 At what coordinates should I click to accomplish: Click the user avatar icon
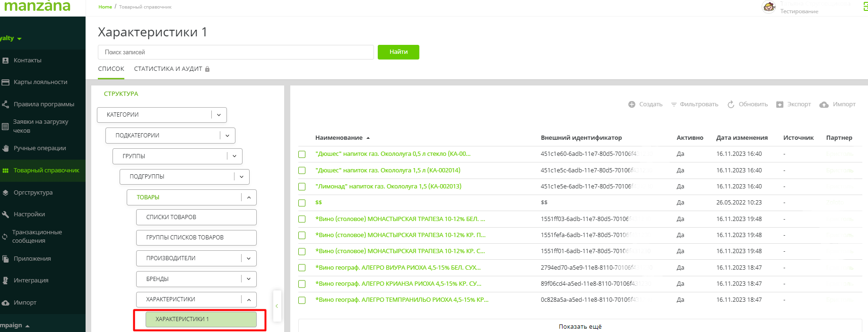[x=769, y=7]
